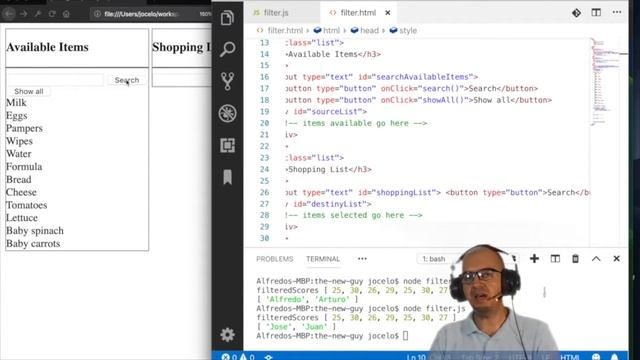Click the Available Items search text field

[x=55, y=80]
